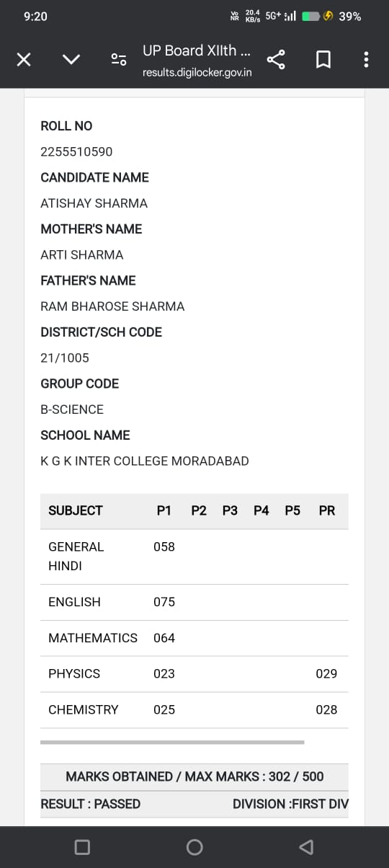Expand the downward chevron in top bar
This screenshot has width=389, height=868.
(x=71, y=60)
